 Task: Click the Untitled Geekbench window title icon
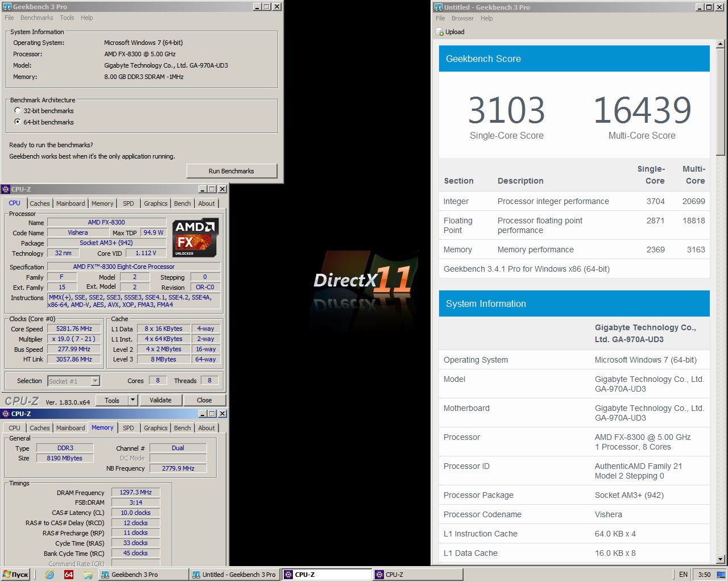coord(439,7)
